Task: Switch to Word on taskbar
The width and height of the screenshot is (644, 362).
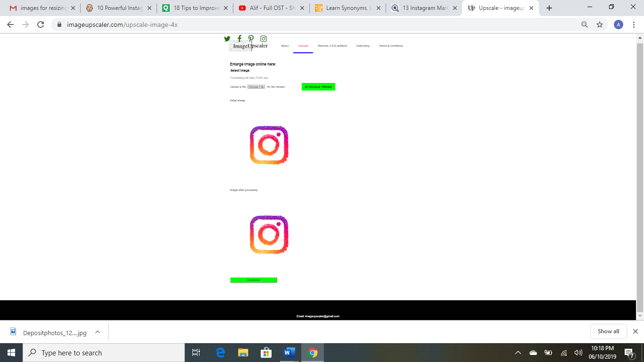Action: (x=289, y=353)
